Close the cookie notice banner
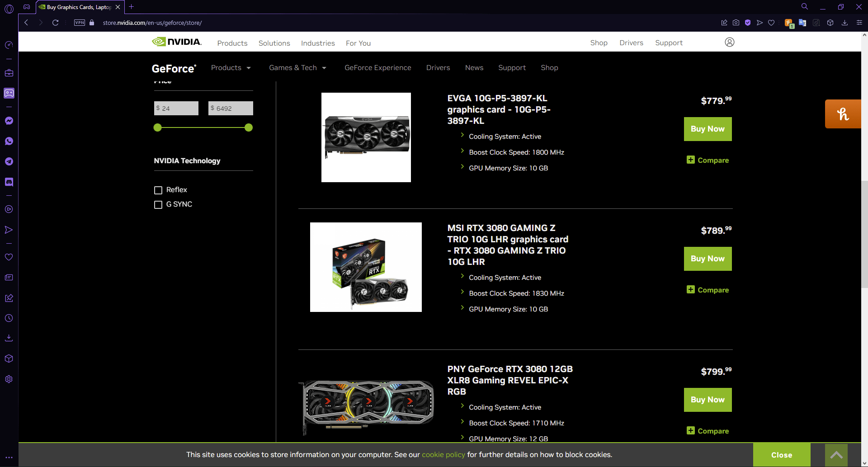 (x=782, y=455)
